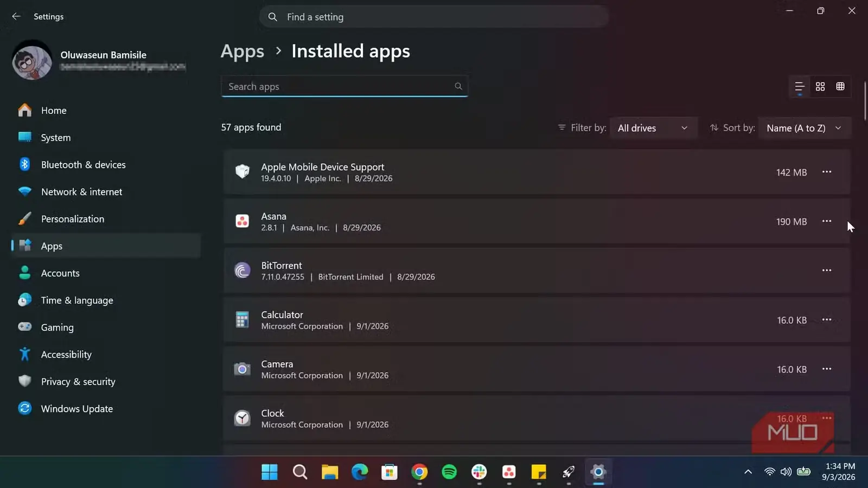
Task: Click the volume speaker tray icon
Action: pyautogui.click(x=786, y=472)
